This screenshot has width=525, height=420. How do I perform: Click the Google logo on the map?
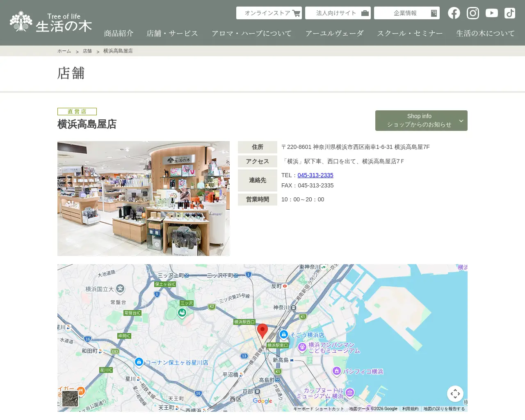point(262,401)
